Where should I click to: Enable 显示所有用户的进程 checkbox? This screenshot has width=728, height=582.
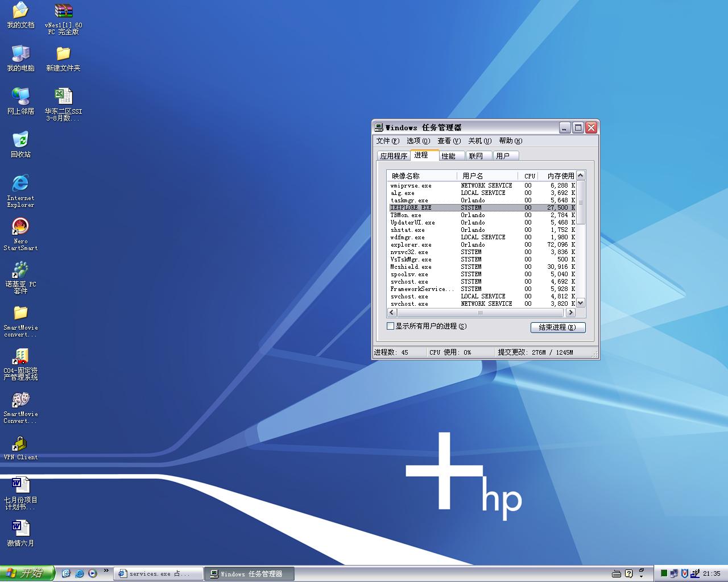(390, 326)
